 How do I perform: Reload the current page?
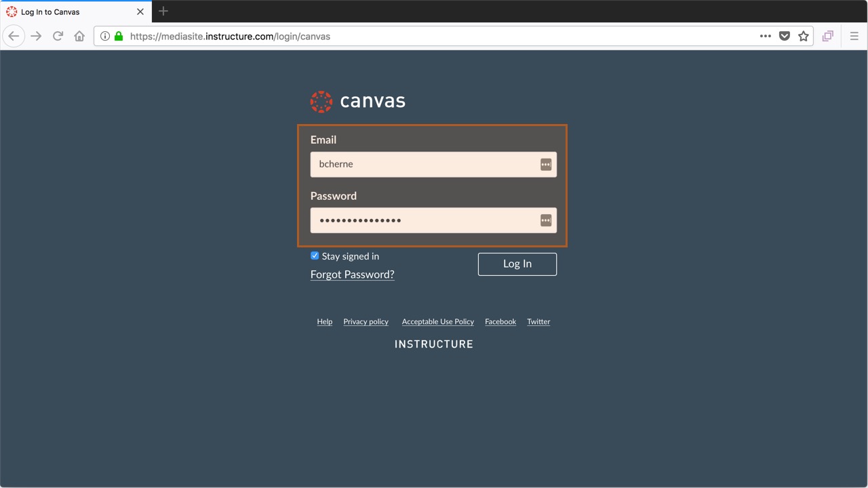pos(58,36)
